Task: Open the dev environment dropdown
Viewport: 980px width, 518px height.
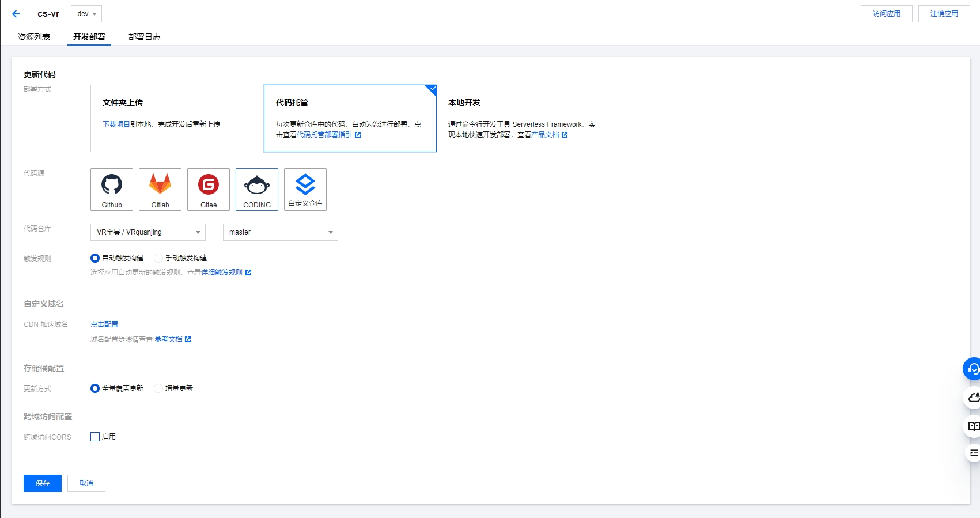Action: point(86,14)
